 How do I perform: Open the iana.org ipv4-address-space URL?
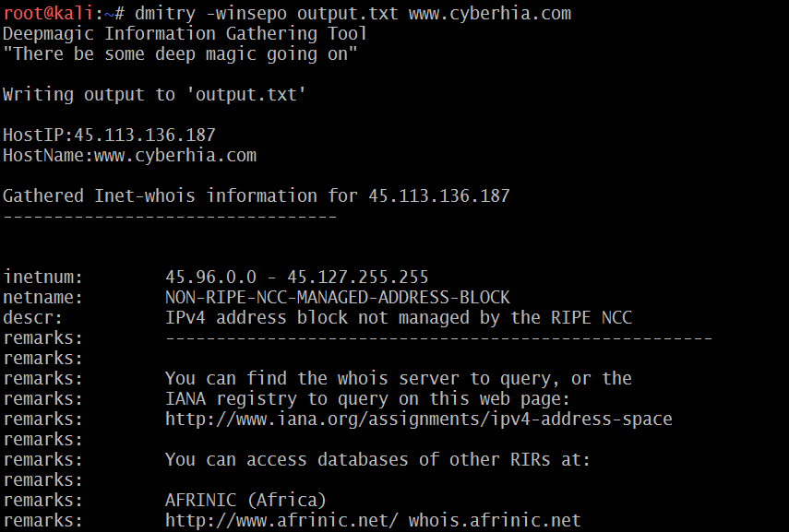(418, 419)
